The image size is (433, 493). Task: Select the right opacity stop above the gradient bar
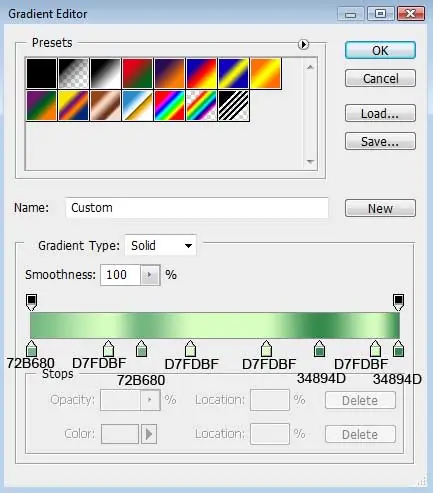point(398,302)
